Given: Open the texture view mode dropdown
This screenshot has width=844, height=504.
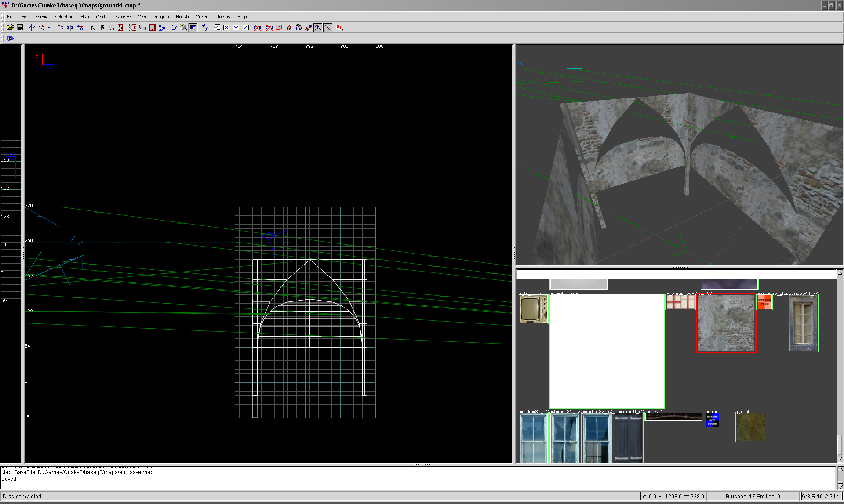Looking at the screenshot, I should pyautogui.click(x=183, y=27).
